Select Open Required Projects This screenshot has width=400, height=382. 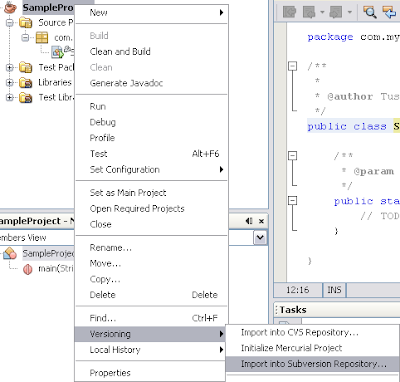151,209
